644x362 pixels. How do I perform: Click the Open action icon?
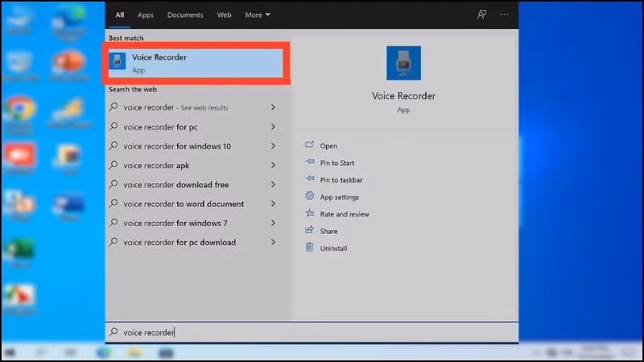pyautogui.click(x=309, y=145)
